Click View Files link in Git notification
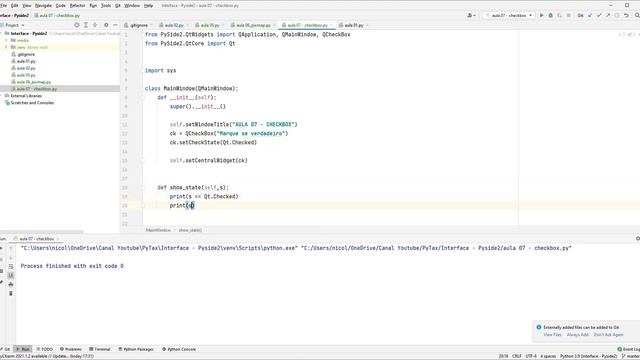Image resolution: width=640 pixels, height=360 pixels. point(552,335)
